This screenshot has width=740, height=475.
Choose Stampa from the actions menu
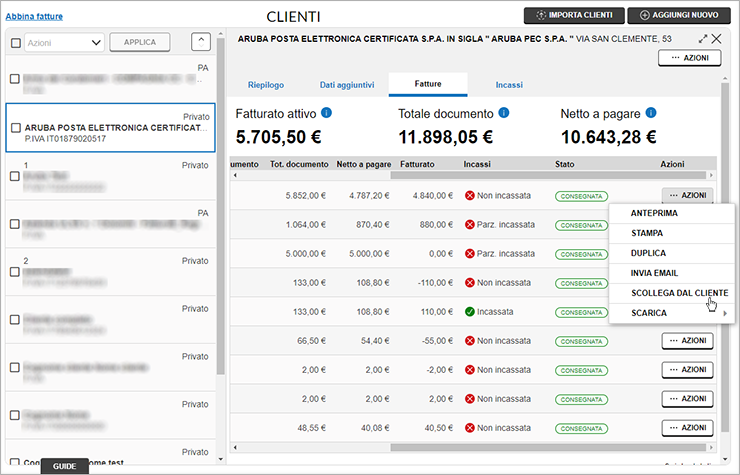click(x=672, y=233)
